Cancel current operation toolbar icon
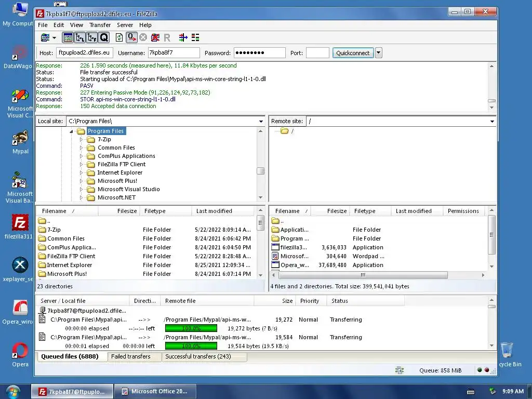Viewport: 532px width, 399px height. tap(143, 37)
